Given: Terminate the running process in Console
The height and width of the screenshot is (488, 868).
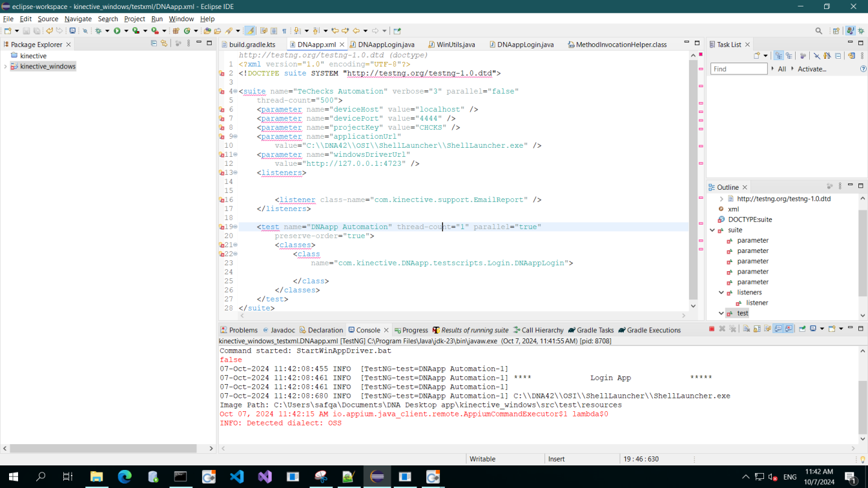Looking at the screenshot, I should point(712,329).
